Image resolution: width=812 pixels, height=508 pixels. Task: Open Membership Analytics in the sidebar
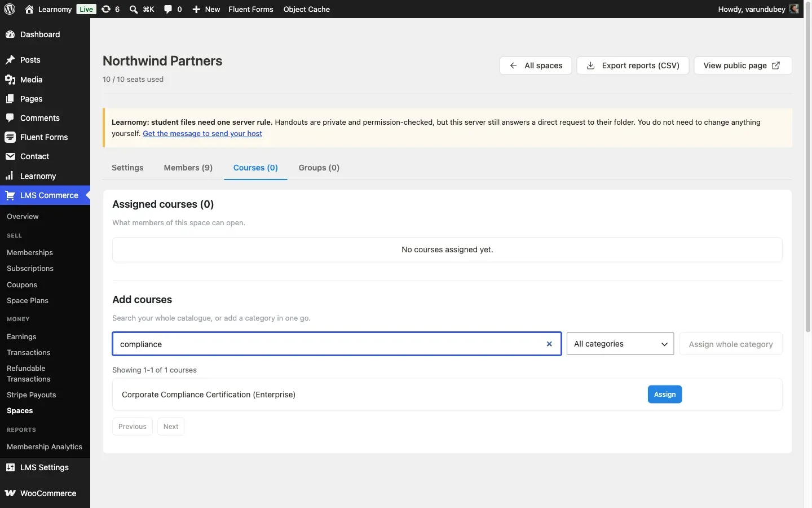click(45, 446)
